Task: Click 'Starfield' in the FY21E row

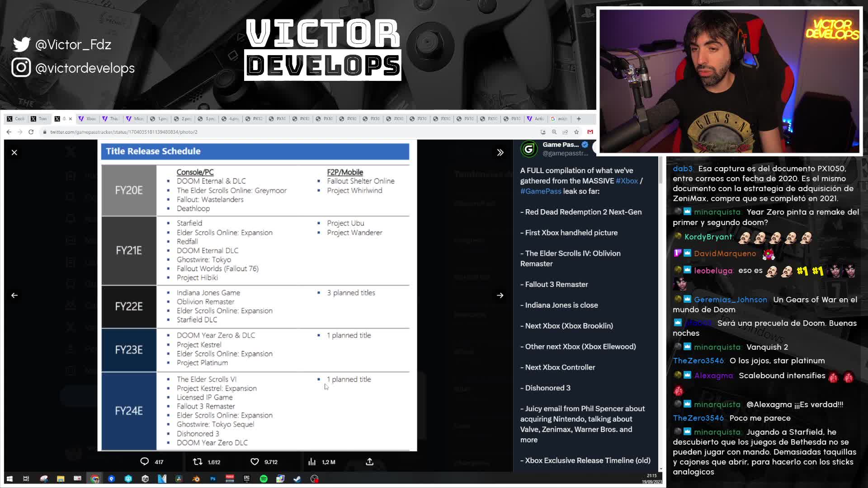Action: coord(189,223)
